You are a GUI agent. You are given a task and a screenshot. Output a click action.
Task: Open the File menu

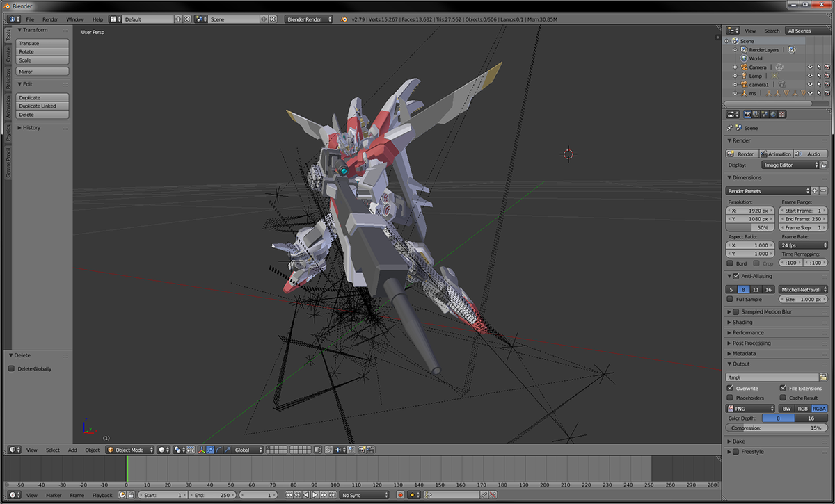pyautogui.click(x=30, y=19)
